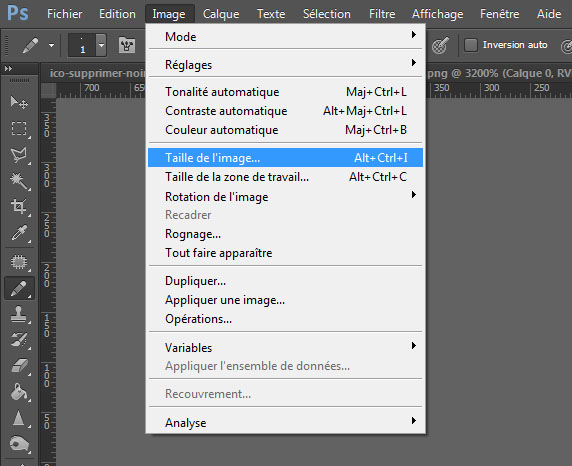The width and height of the screenshot is (572, 466).
Task: Choose Taille de l'image...
Action: click(x=285, y=158)
